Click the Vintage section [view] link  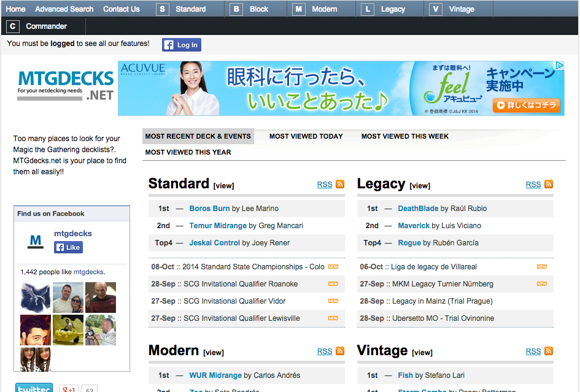point(422,352)
